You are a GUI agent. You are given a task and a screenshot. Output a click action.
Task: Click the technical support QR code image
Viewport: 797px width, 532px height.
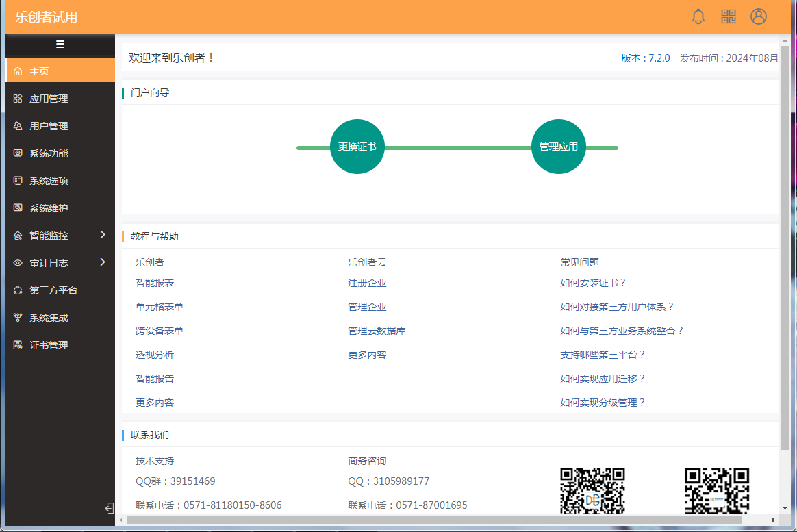click(x=592, y=490)
